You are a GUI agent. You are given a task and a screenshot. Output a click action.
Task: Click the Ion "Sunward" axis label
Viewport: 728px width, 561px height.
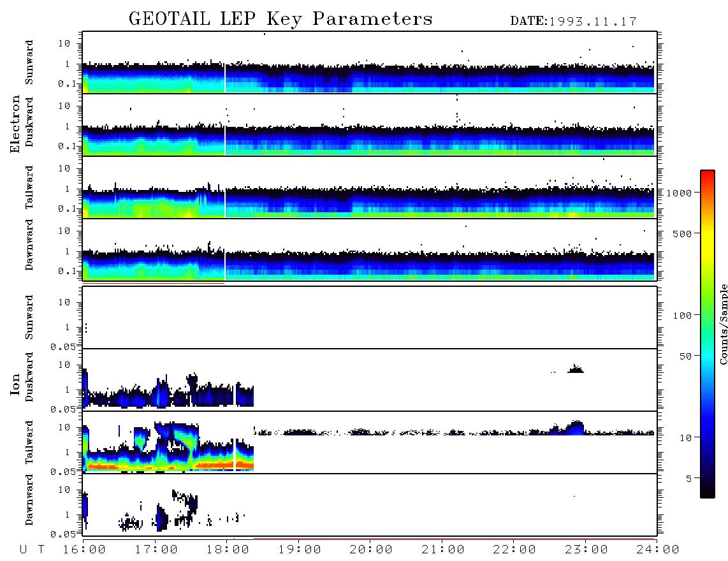click(x=29, y=317)
